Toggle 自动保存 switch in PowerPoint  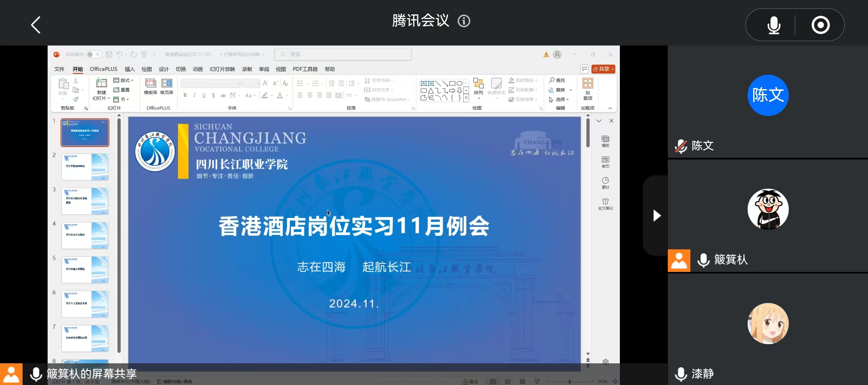94,54
